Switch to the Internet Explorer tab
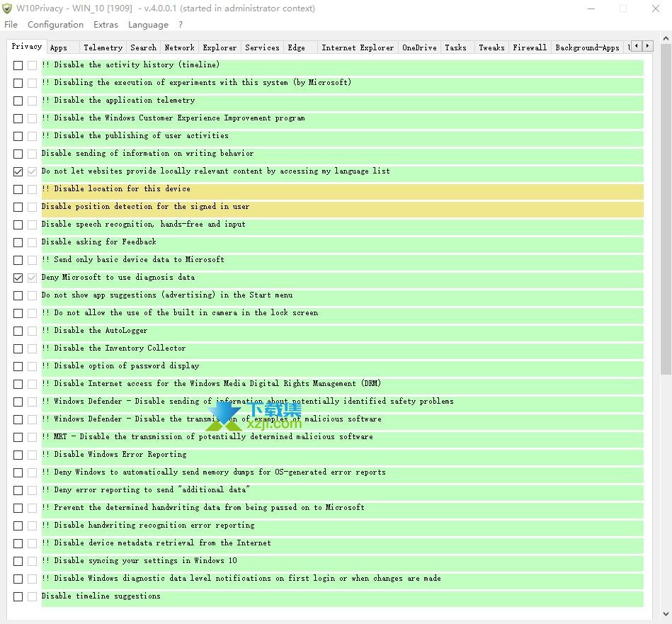Screen dimensions: 672x624 tap(358, 47)
